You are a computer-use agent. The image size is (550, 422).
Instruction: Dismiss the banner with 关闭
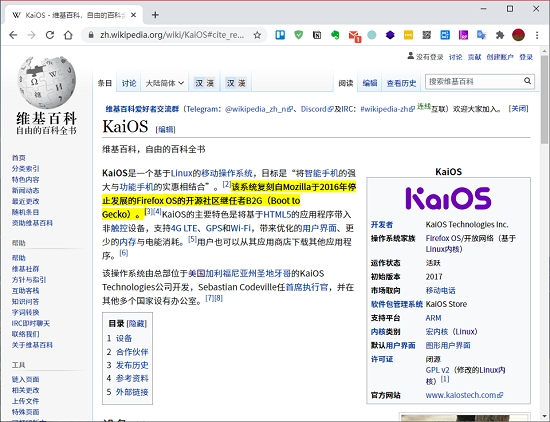[x=518, y=109]
